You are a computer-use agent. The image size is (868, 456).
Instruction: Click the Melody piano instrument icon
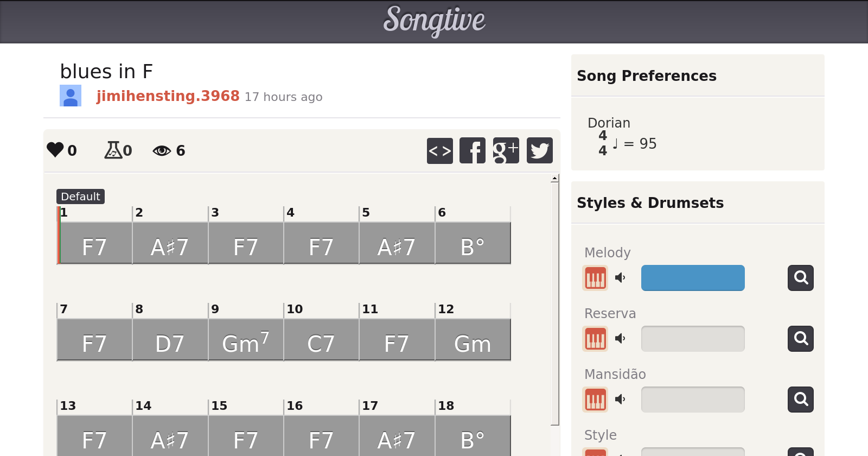[595, 278]
